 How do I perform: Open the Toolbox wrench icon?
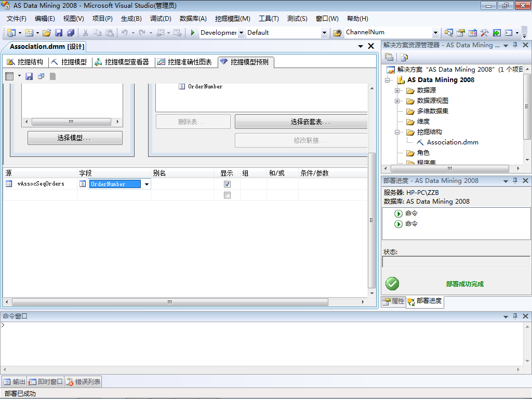485,33
